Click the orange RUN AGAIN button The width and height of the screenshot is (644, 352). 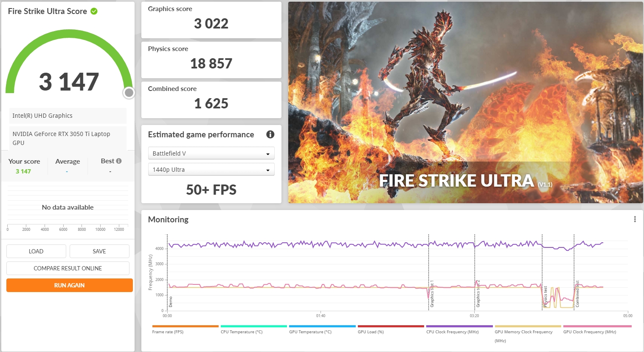pos(69,285)
